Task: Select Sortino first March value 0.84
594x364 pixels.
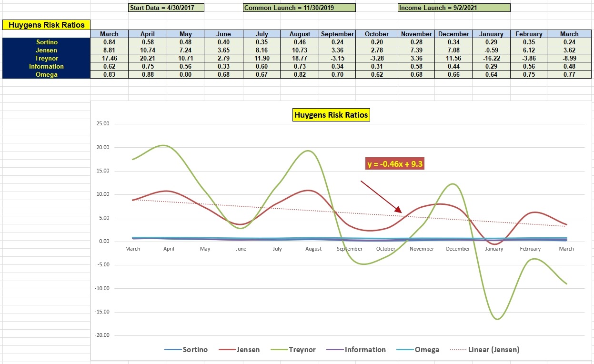Action: tap(110, 42)
